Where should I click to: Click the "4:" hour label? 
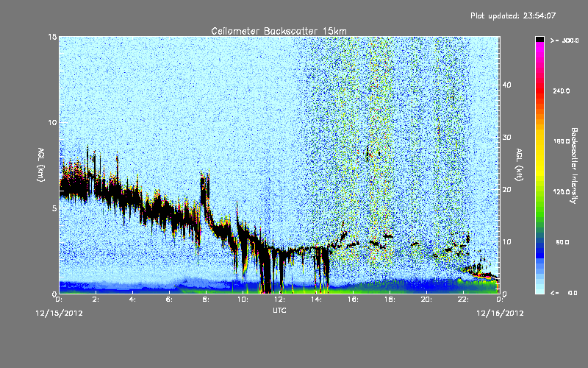pos(133,300)
